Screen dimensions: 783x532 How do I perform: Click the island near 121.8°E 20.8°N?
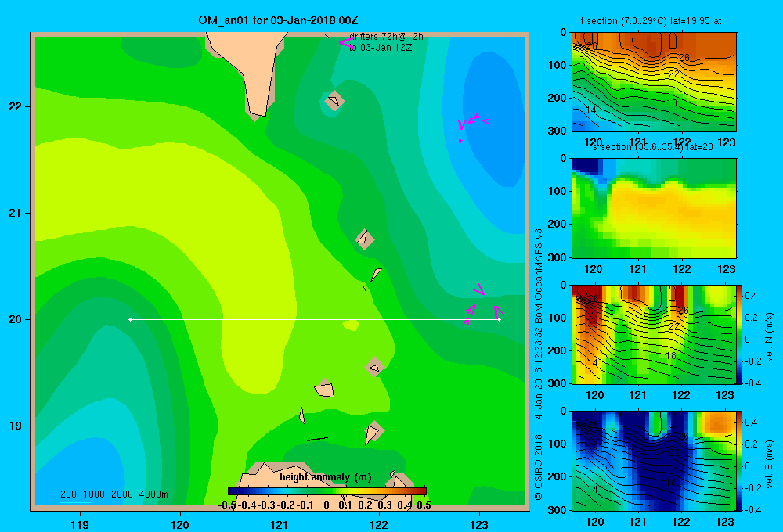pos(365,239)
